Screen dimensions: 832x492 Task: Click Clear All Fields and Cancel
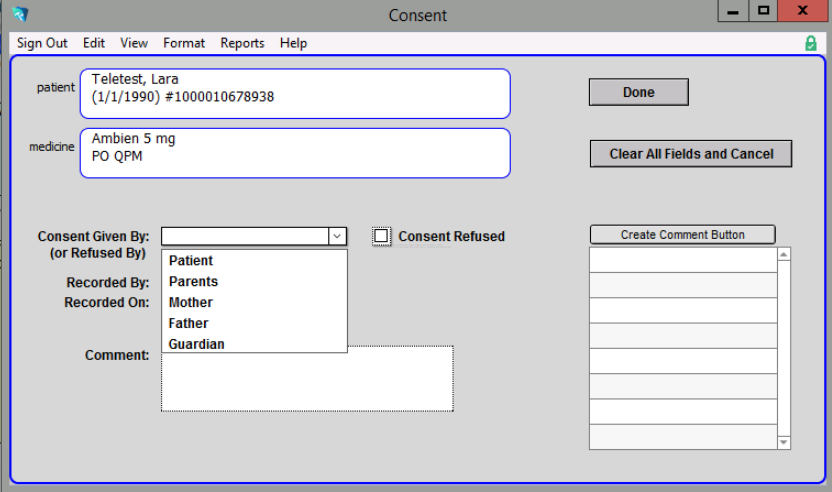(691, 154)
